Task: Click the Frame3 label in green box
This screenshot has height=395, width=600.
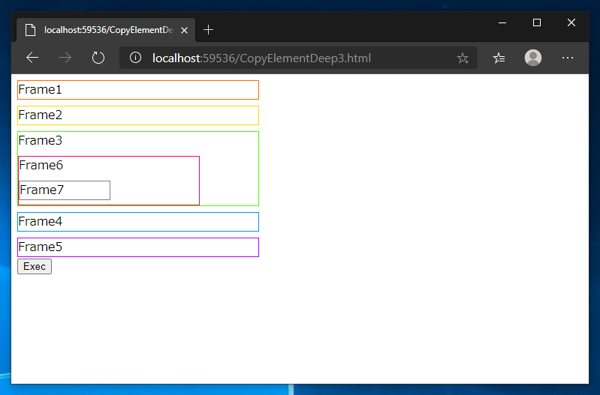Action: 40,140
